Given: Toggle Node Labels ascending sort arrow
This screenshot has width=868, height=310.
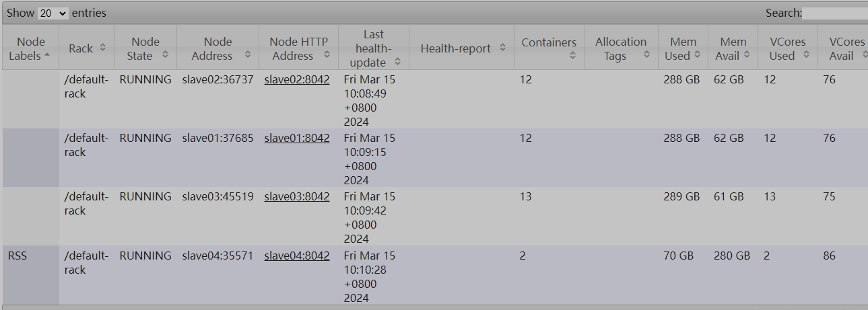Looking at the screenshot, I should tap(46, 56).
